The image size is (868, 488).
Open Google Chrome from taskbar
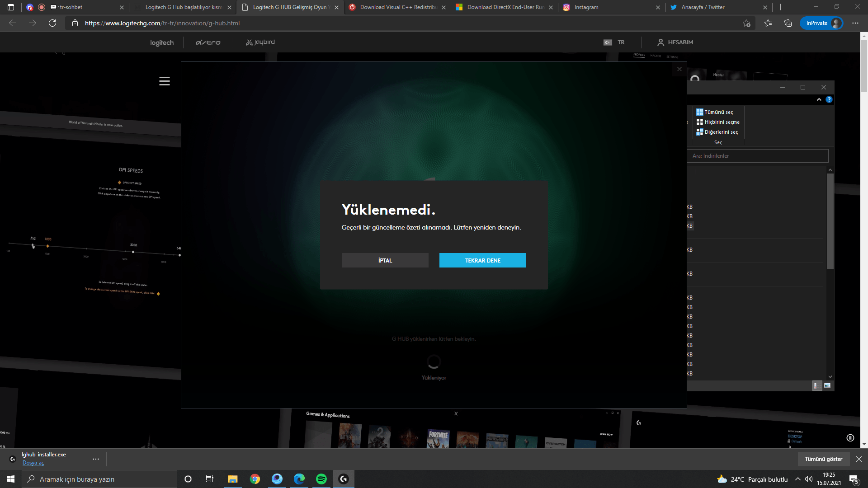(x=255, y=479)
